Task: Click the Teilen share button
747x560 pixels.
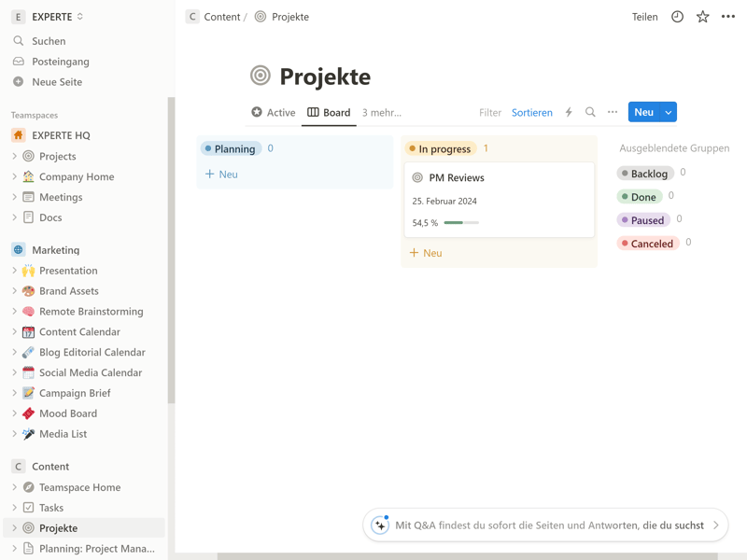Action: click(644, 17)
